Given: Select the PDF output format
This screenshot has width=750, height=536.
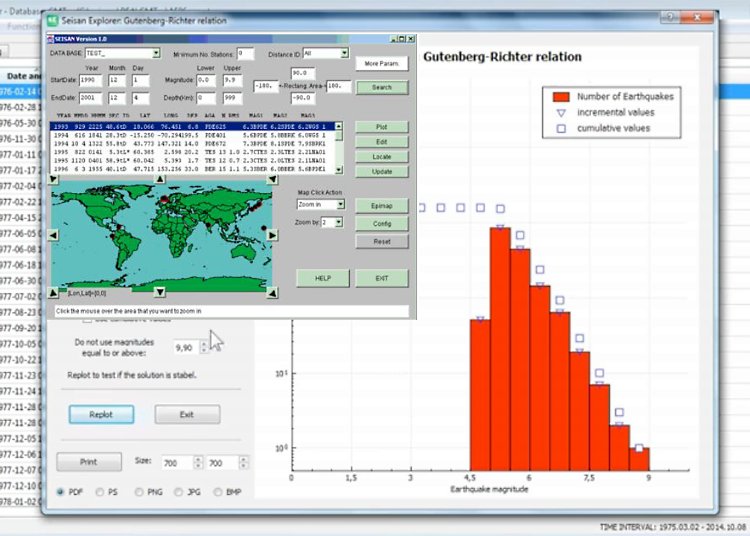Looking at the screenshot, I should click(x=61, y=492).
